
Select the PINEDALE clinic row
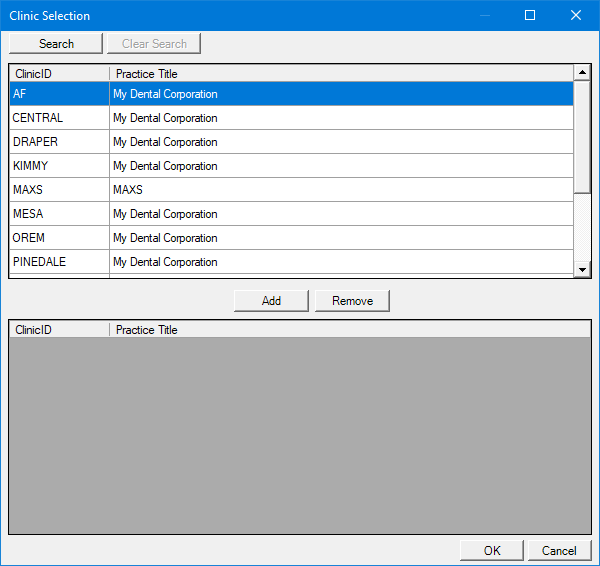coord(290,262)
